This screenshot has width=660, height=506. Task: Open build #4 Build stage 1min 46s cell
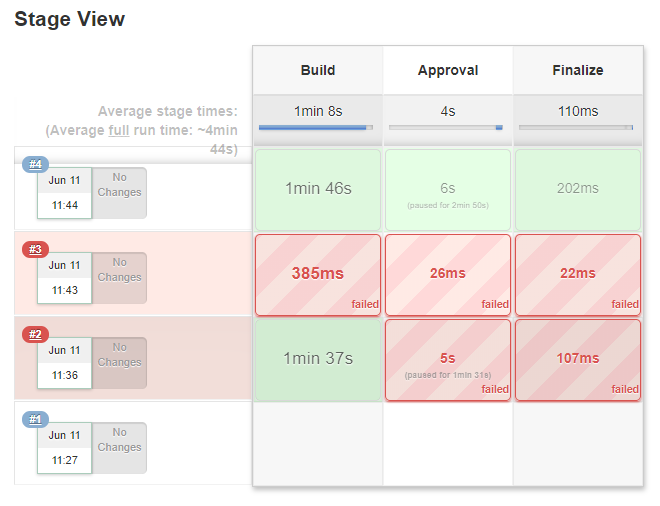point(318,188)
